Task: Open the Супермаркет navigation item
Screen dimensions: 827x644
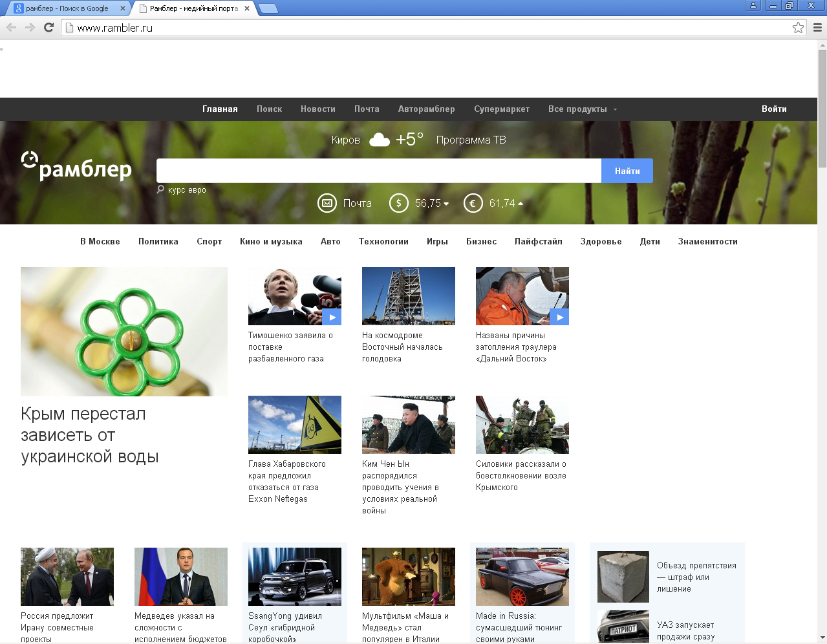Action: point(502,109)
